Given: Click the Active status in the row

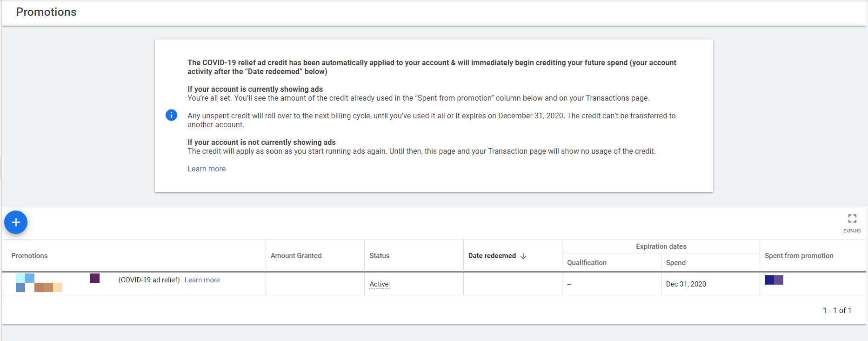Looking at the screenshot, I should point(379,284).
